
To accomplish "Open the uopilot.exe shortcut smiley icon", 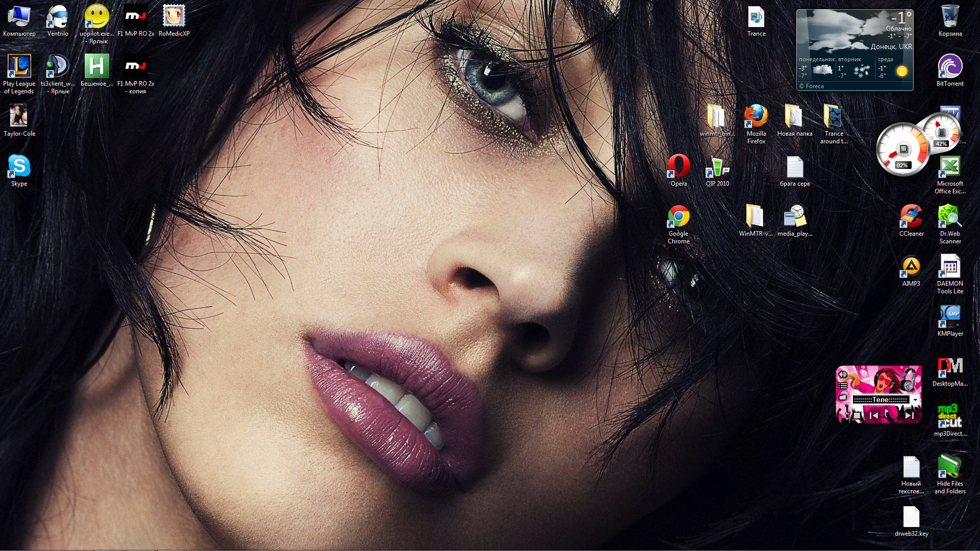I will pos(96,24).
